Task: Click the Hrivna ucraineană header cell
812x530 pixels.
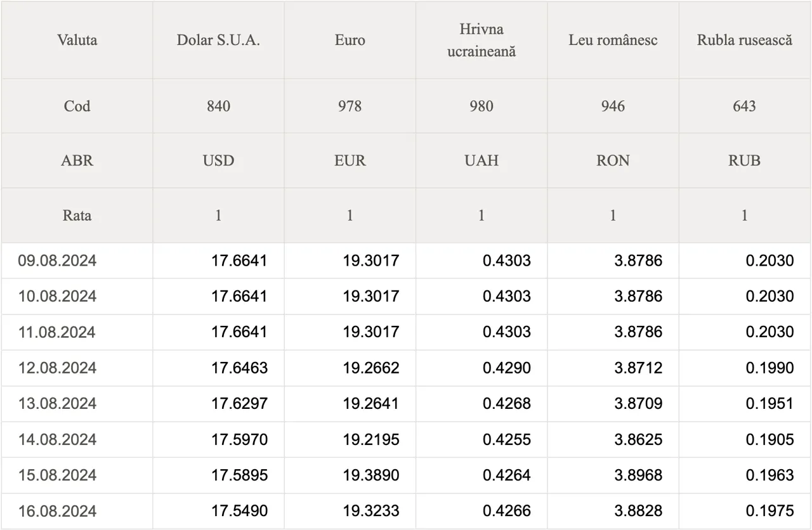Action: point(481,40)
